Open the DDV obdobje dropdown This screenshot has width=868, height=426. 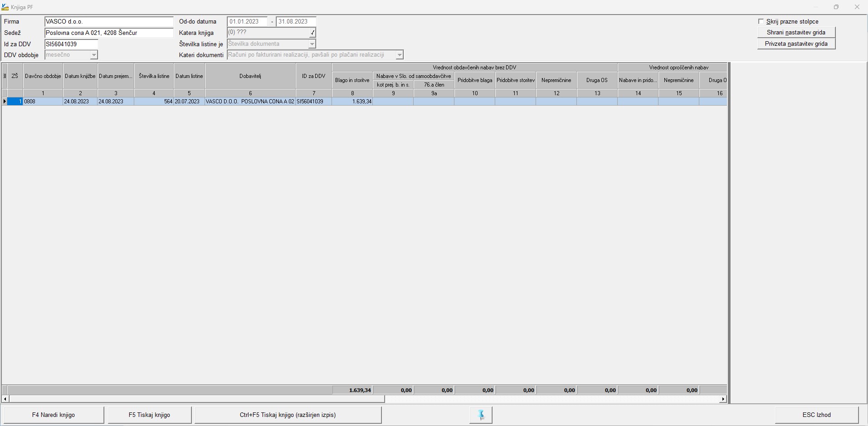point(94,55)
